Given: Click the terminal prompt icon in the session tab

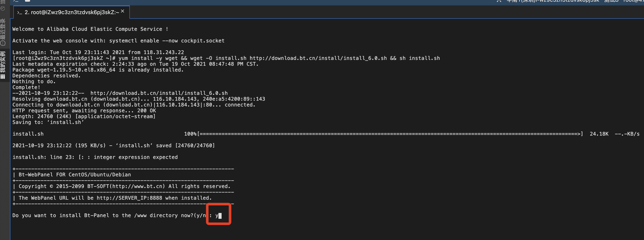Looking at the screenshot, I should [x=20, y=12].
